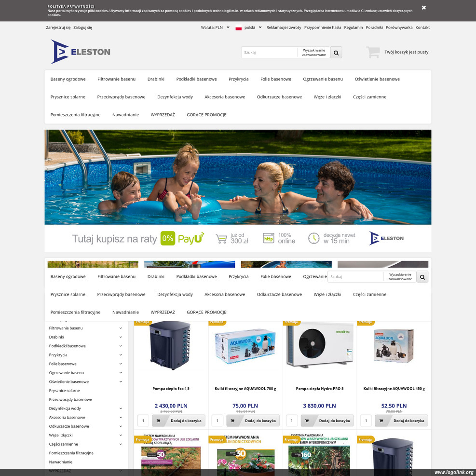
Task: Add Pompa ciepła Hydro-PRO 5 to cart
Action: pyautogui.click(x=327, y=421)
